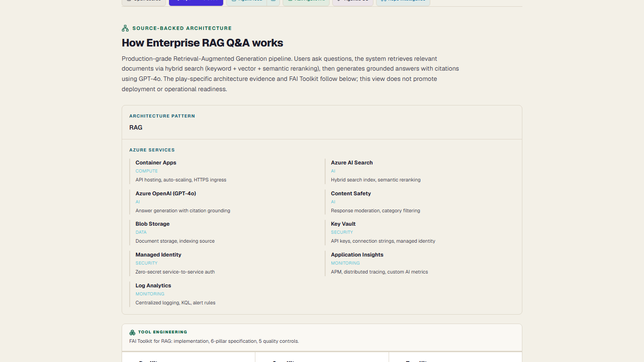
Task: Select the 'SOURCE-BACKED ARCHITECTURE' label
Action: [182, 28]
